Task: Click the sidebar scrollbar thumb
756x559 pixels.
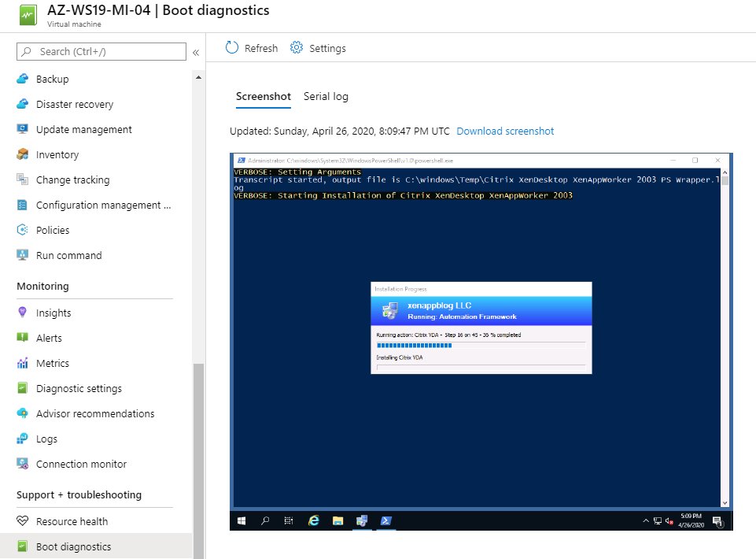Action: coord(198,461)
